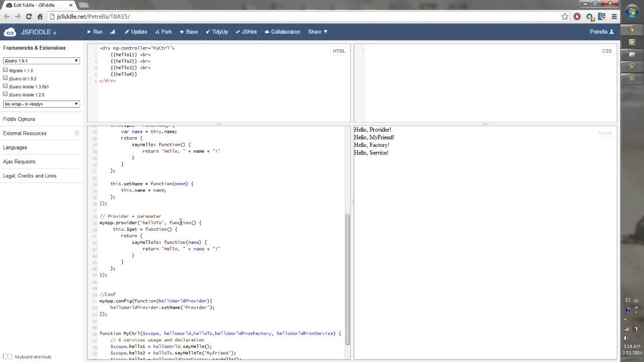Go forward with the browser forward arrow
Viewport: 644px width, 362px height.
18,17
